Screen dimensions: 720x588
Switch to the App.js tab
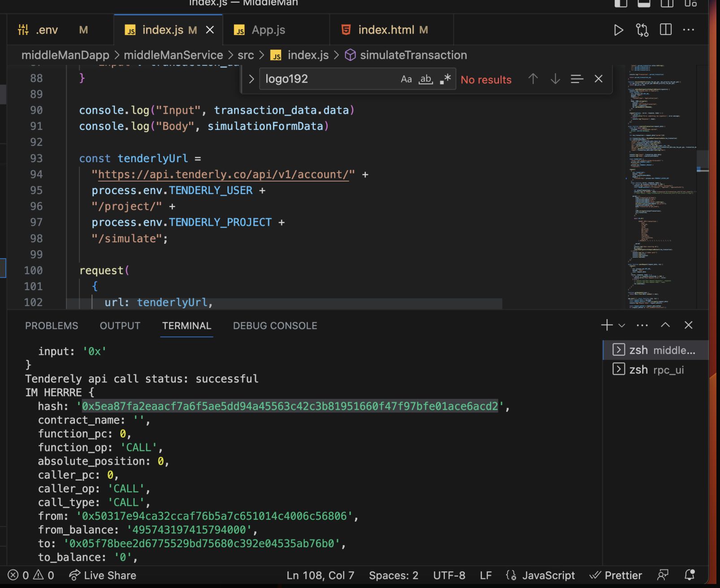(276, 30)
